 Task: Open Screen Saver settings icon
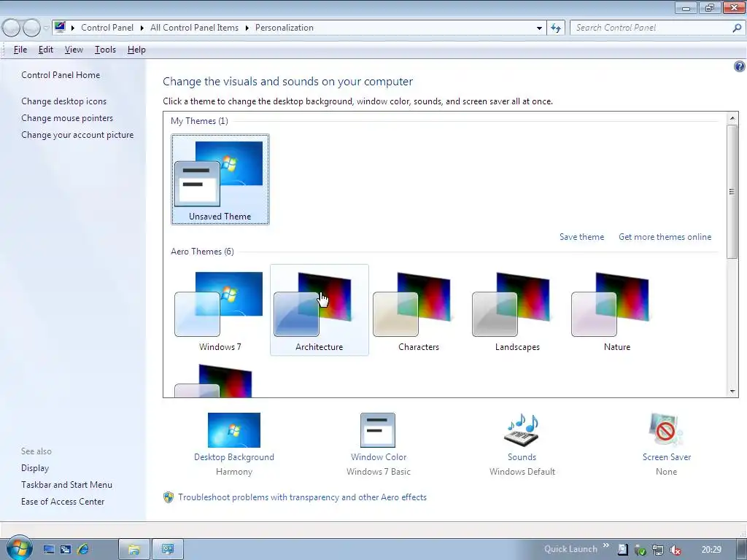[666, 430]
